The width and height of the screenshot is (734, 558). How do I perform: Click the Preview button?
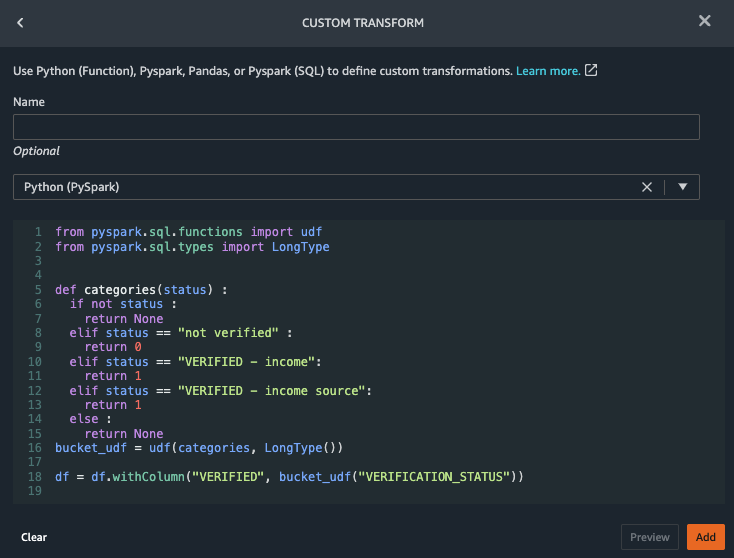[649, 537]
